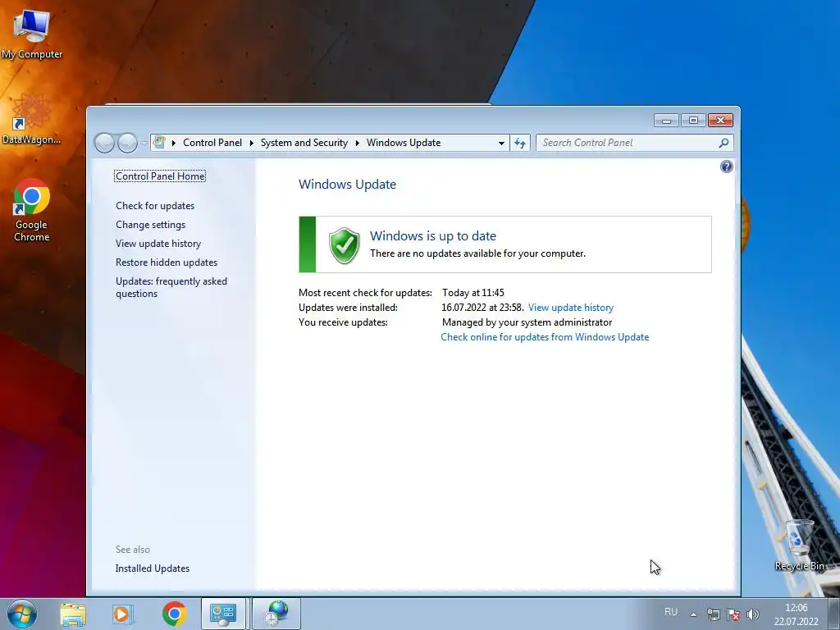This screenshot has height=630, width=840.
Task: Open the clock showing 12:06
Action: pos(796,614)
